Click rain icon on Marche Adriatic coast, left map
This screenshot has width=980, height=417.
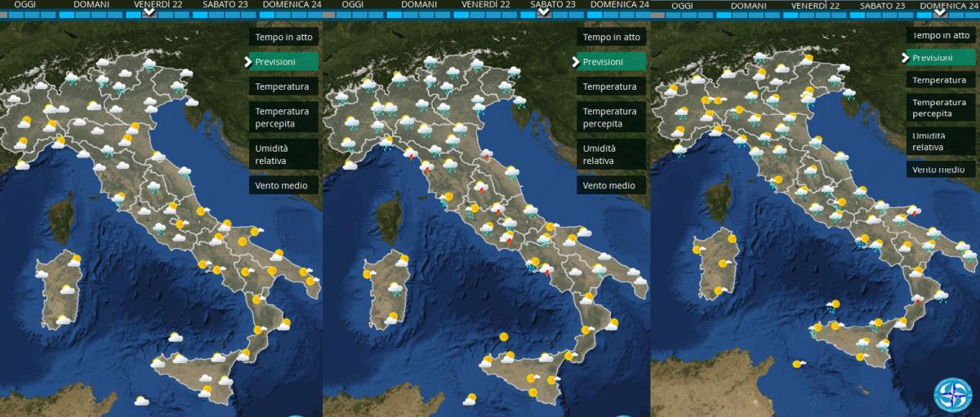185,172
